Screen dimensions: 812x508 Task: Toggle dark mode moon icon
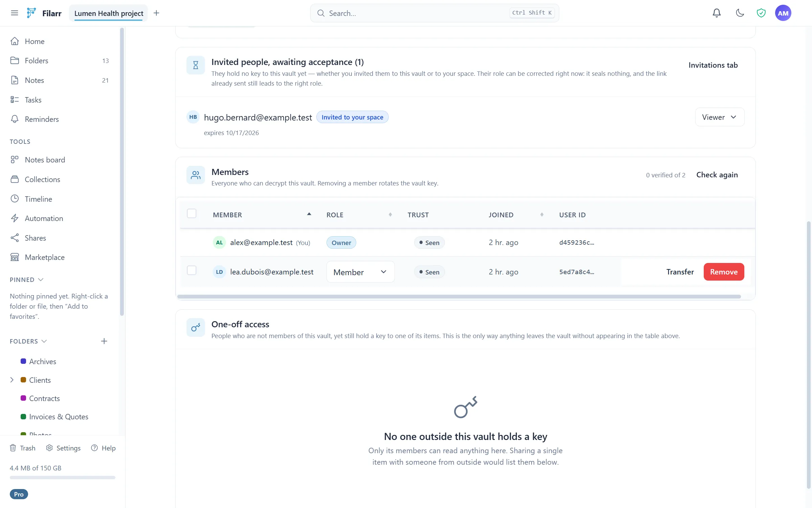pos(740,13)
